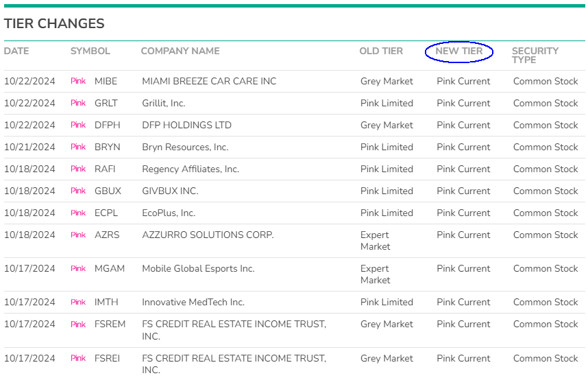
Task: Select company name MIAMI BREEZE CAR CARE INC
Action: (209, 82)
